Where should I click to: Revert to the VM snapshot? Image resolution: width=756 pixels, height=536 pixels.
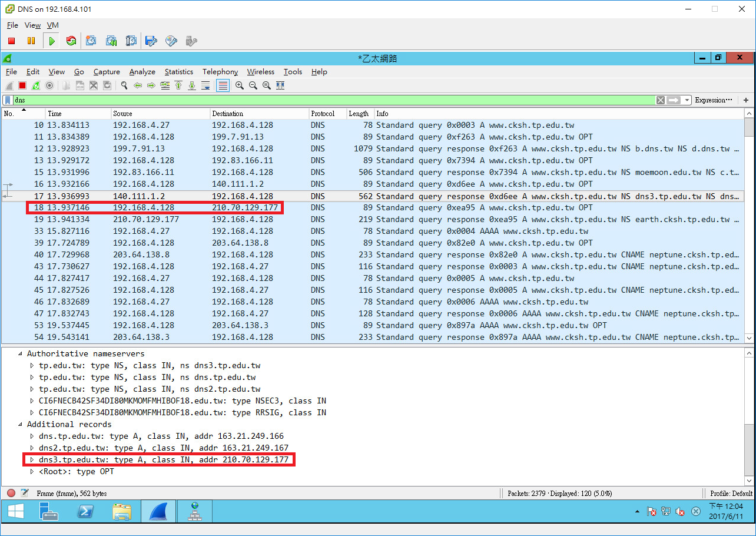111,41
